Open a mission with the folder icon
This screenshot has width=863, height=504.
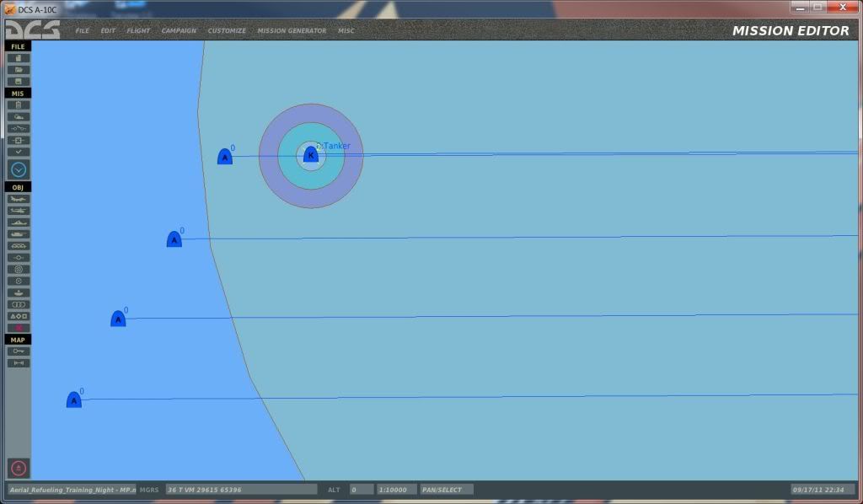[x=19, y=70]
